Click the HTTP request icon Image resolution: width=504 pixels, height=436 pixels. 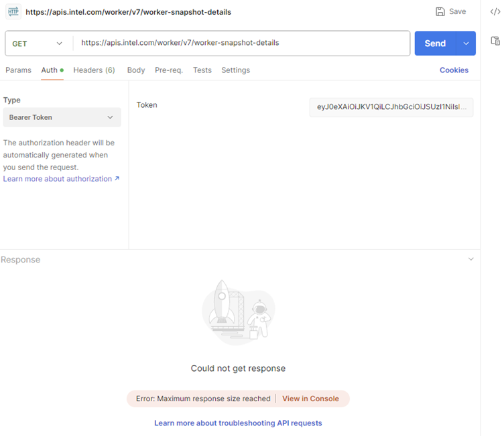13,11
